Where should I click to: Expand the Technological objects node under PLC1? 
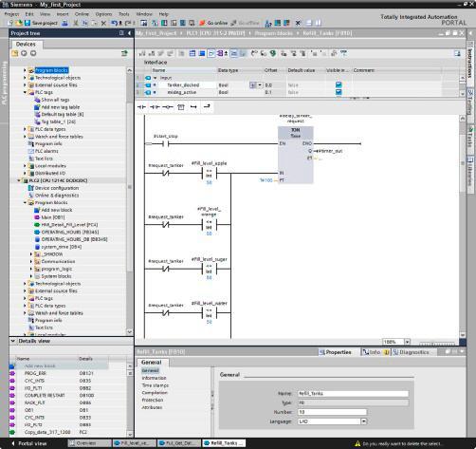tap(25, 78)
